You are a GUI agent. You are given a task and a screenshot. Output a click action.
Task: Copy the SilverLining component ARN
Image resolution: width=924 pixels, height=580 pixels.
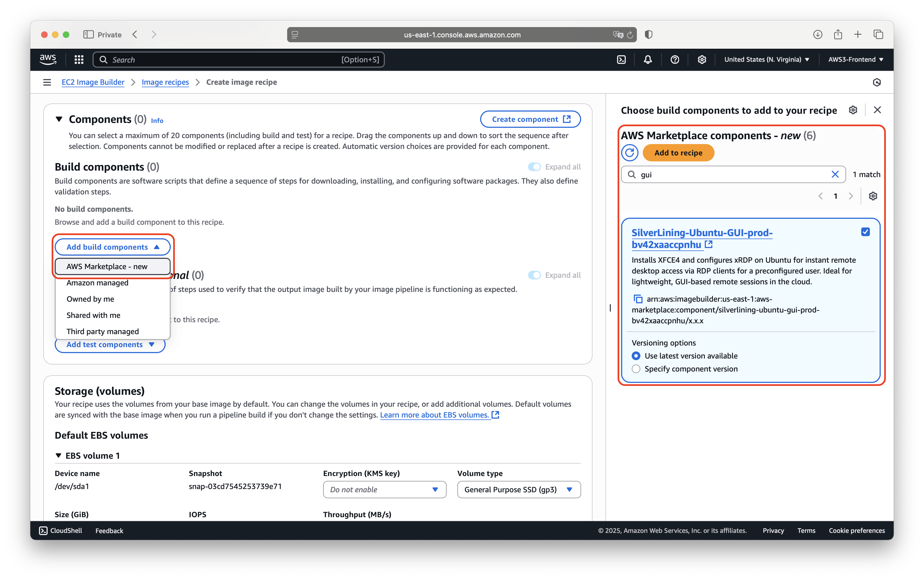[638, 299]
